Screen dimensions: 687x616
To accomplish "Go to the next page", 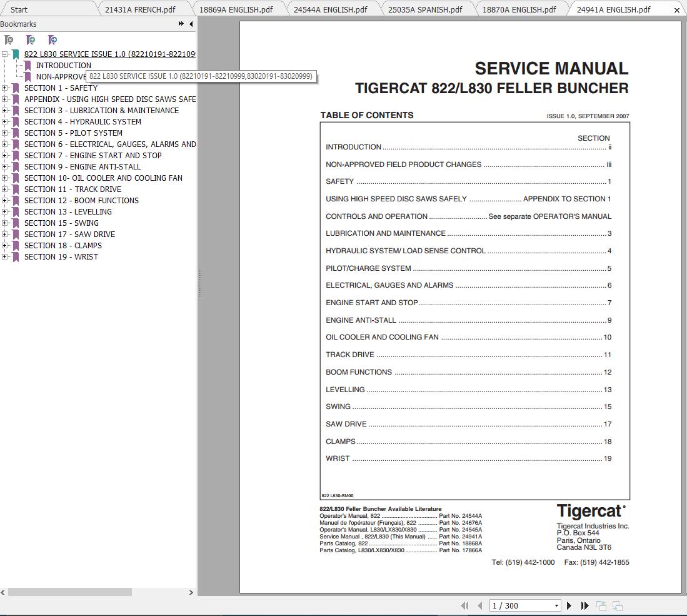I will tap(569, 605).
